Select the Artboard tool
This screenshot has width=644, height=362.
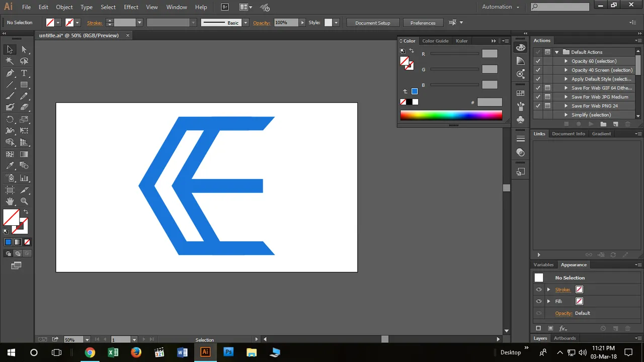tap(10, 190)
